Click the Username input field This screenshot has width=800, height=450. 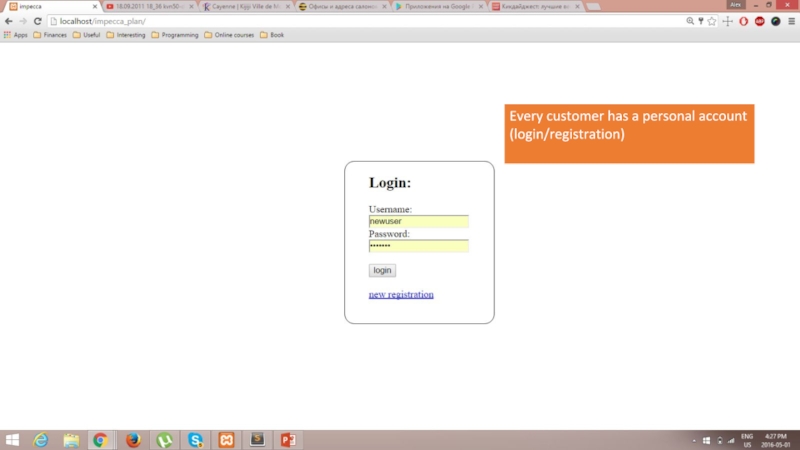(418, 222)
